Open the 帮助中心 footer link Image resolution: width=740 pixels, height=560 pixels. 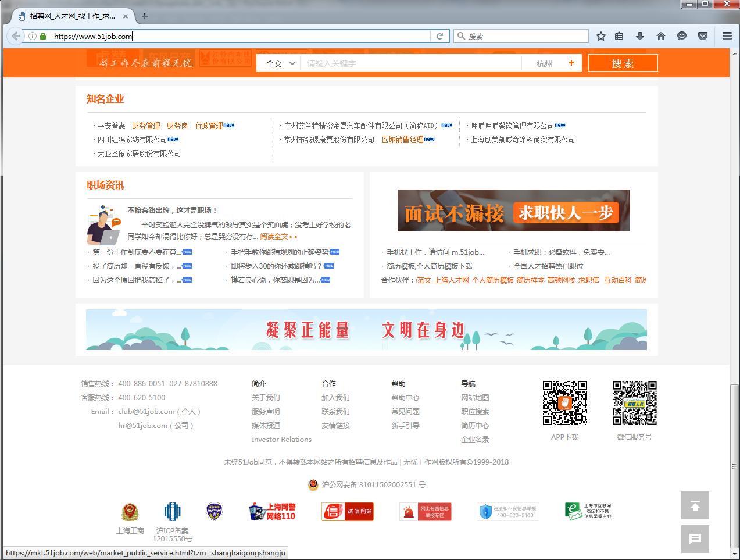405,398
